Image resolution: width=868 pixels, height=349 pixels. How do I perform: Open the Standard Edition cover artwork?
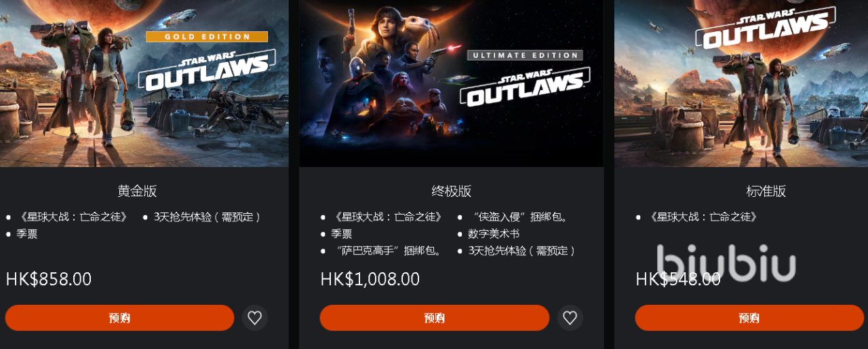pos(741,84)
